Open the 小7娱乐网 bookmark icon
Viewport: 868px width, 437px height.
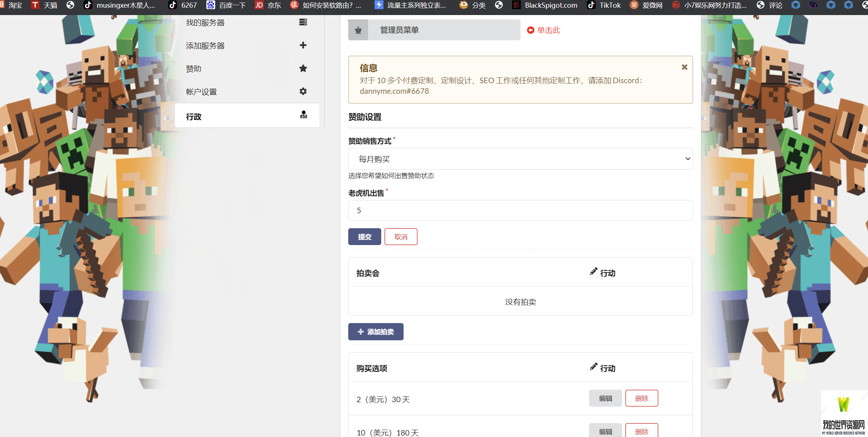676,5
